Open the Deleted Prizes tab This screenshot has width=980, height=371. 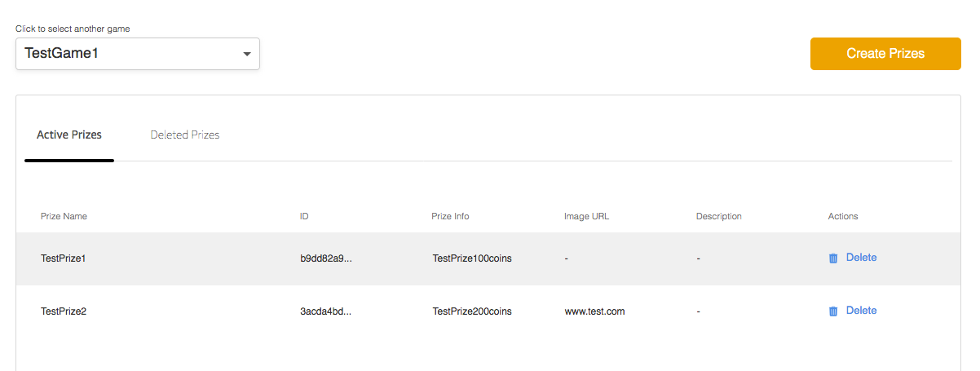tap(185, 135)
